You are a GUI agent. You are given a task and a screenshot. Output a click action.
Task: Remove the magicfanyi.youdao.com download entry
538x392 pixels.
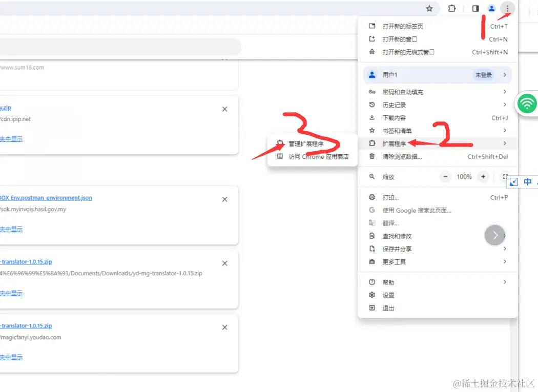click(225, 327)
